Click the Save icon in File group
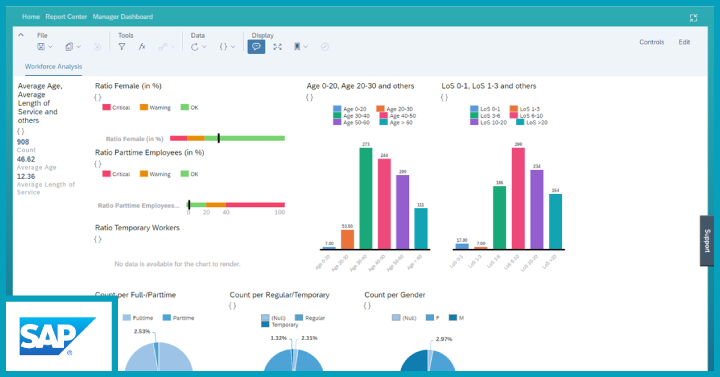The image size is (720, 377). (x=41, y=47)
